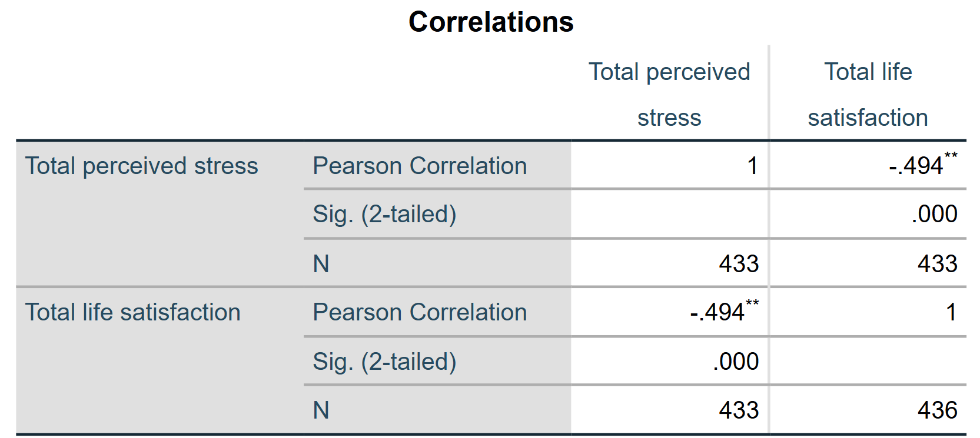The image size is (980, 438).
Task: Click the Total life satisfaction row label
Action: (132, 312)
